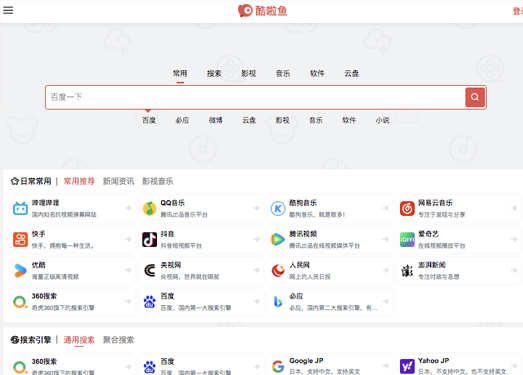
Task: Switch to 通用搜索 tab in 搜索引擎
Action: click(79, 340)
